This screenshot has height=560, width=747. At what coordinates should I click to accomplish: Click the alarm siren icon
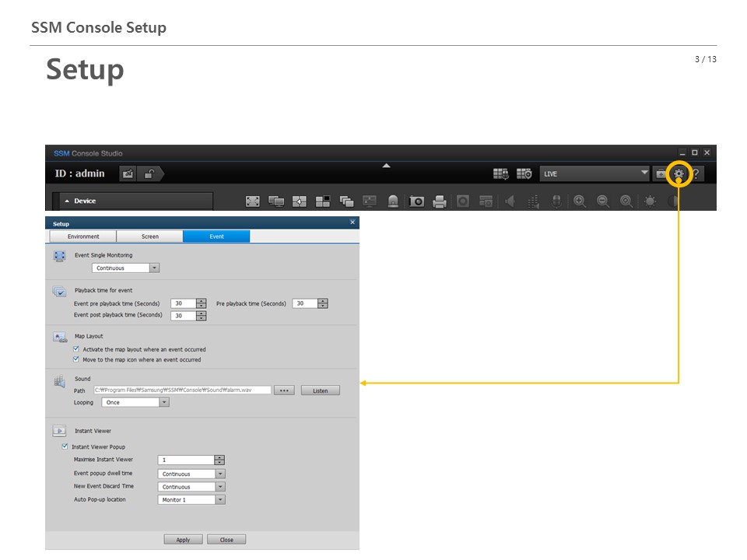(393, 201)
